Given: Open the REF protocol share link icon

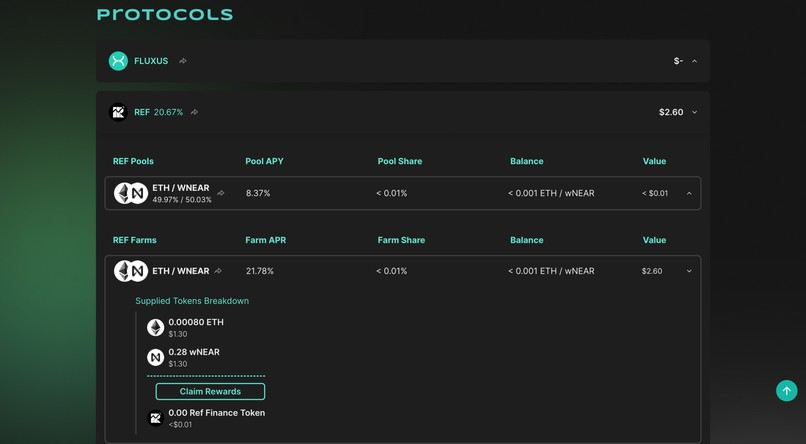Looking at the screenshot, I should tap(194, 112).
